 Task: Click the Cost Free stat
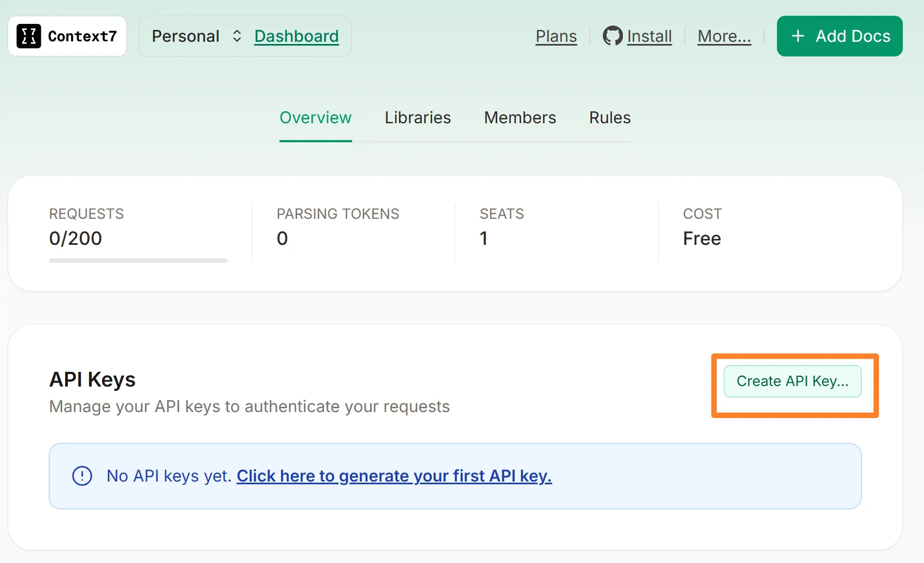(702, 238)
